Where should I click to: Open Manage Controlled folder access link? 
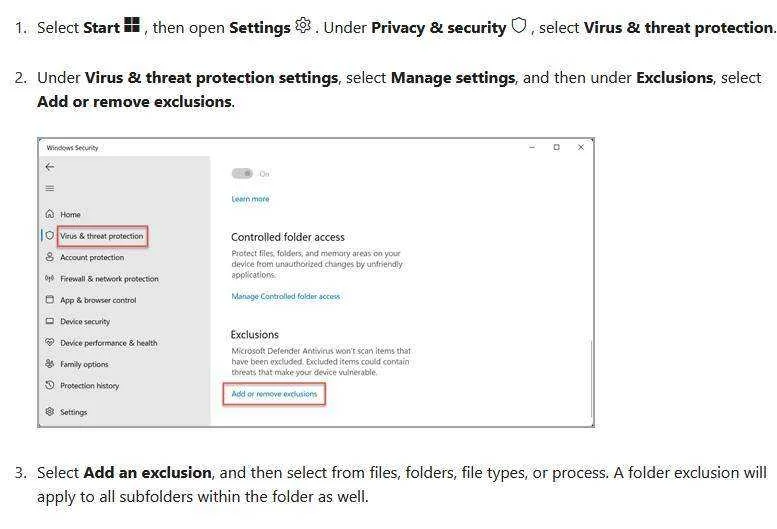pyautogui.click(x=286, y=296)
